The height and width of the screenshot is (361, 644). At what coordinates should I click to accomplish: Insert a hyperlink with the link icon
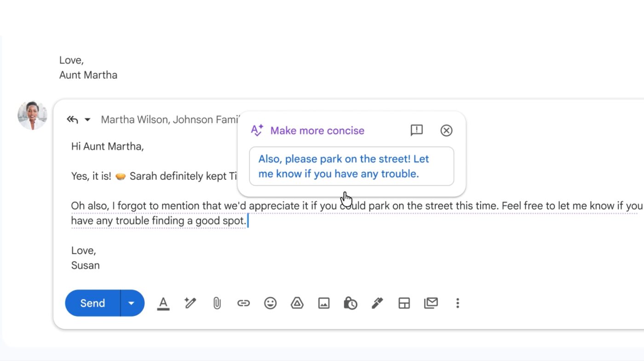(243, 303)
